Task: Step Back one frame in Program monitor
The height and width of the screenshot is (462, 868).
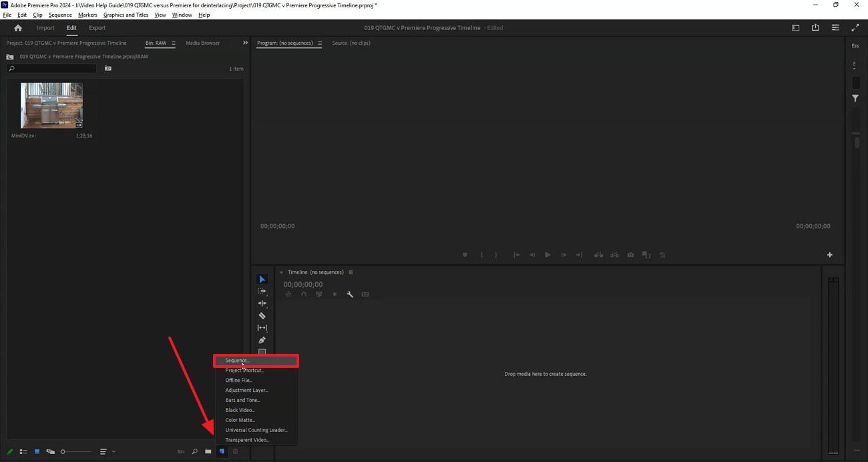Action: pyautogui.click(x=532, y=254)
